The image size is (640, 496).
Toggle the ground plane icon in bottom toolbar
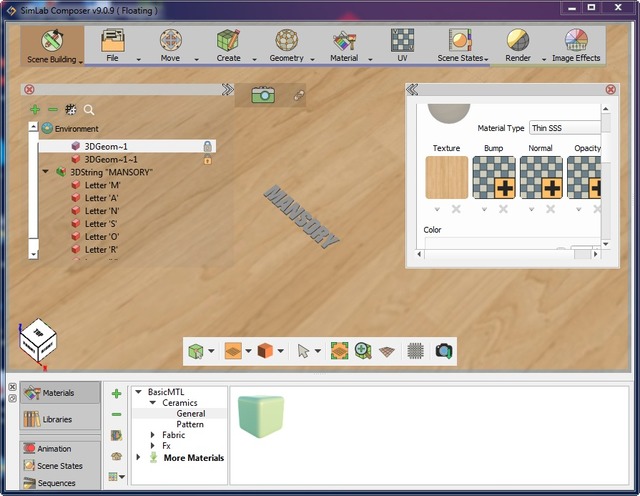pos(233,351)
